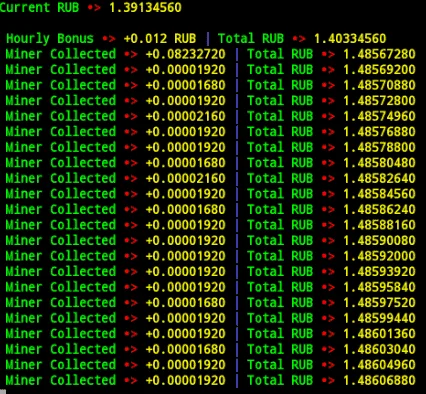Select the total value 1.48567280
426x394 pixels.
click(x=379, y=54)
